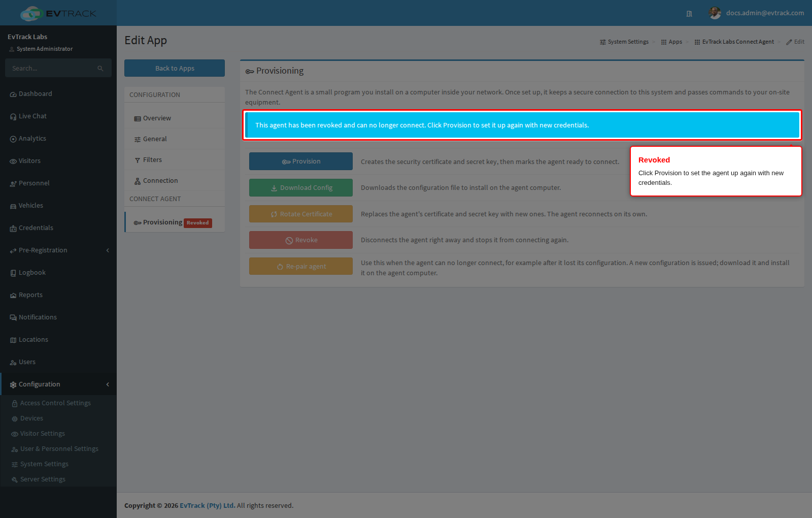This screenshot has width=812, height=518.
Task: Open Access Control Settings
Action: [58, 403]
